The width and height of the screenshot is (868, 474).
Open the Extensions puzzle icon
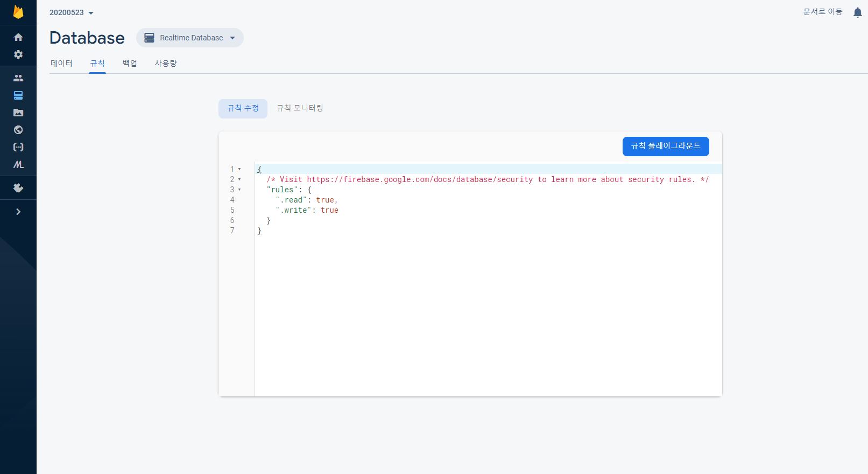(18, 188)
